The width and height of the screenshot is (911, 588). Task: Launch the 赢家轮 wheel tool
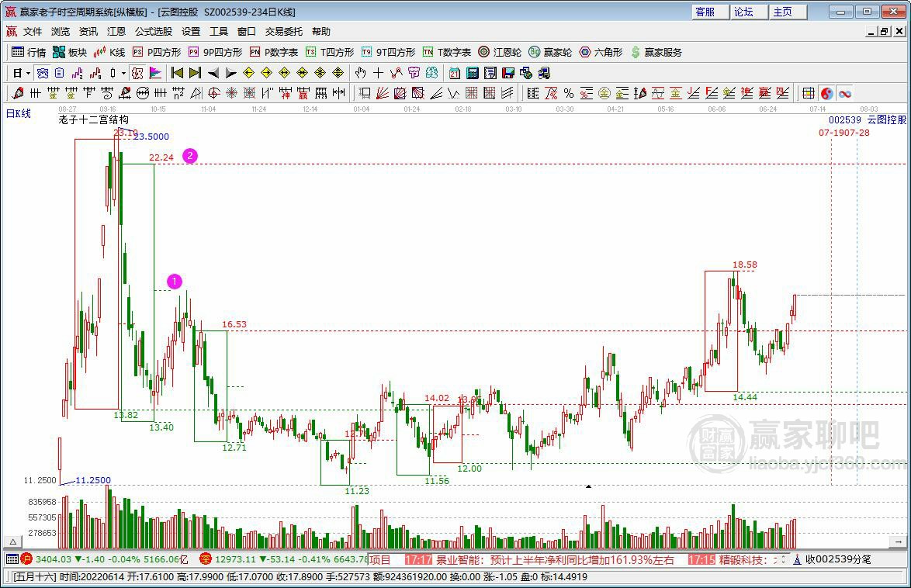550,52
